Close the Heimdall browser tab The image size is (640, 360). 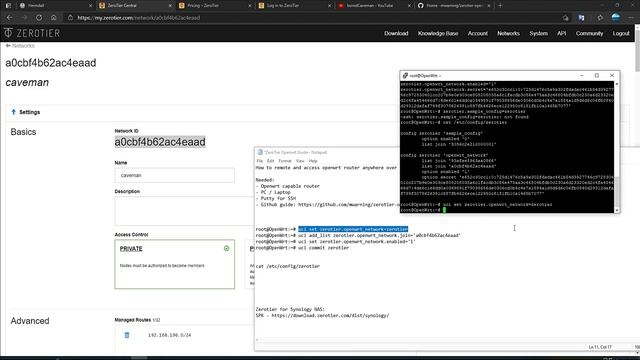90,6
